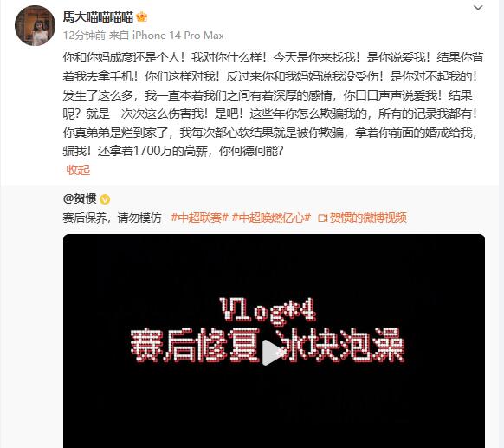Image resolution: width=504 pixels, height=448 pixels.
Task: Play the Vlog#4 video
Action: [271, 353]
